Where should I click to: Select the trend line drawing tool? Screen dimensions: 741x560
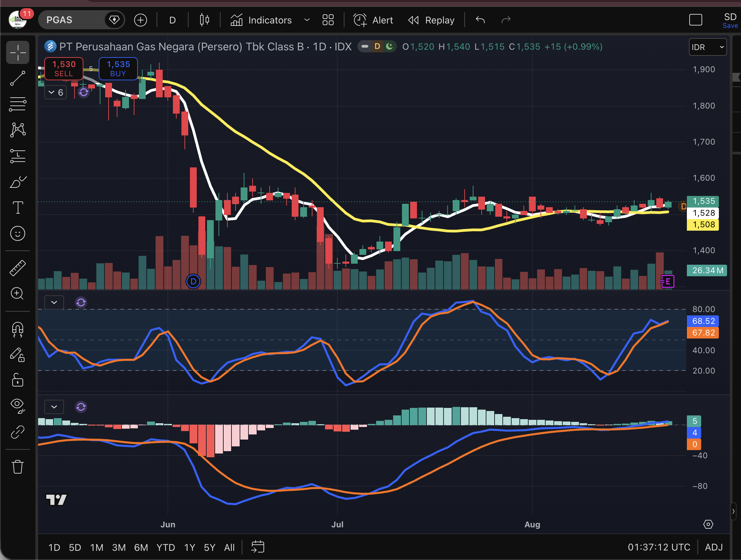point(18,78)
